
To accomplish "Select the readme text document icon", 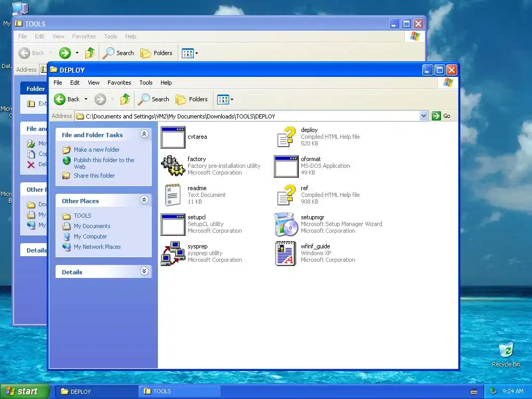I will tap(173, 195).
